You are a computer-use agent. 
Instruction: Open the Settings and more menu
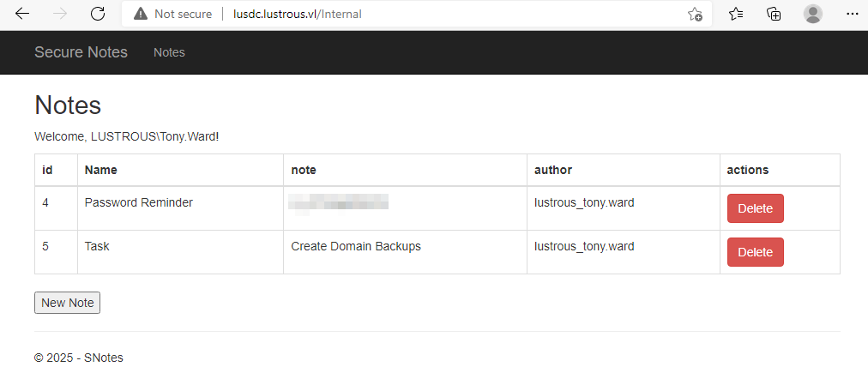852,14
